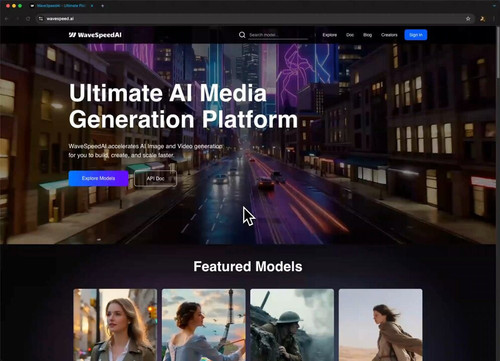Click the page vertical scrollbar
This screenshot has height=361, width=500.
coord(498,53)
